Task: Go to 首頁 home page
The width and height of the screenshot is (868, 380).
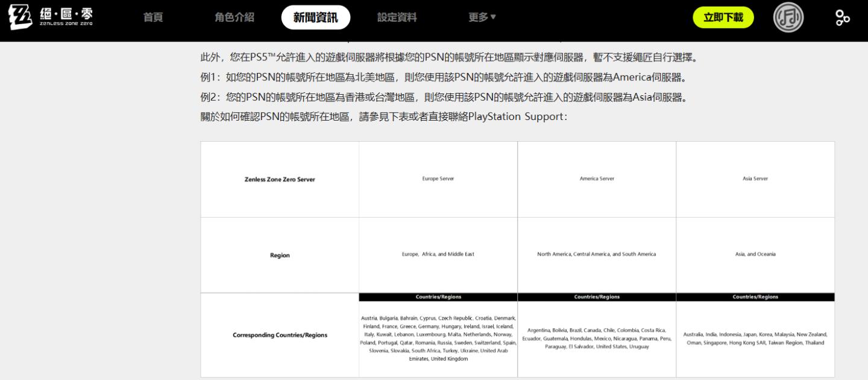Action: 153,17
